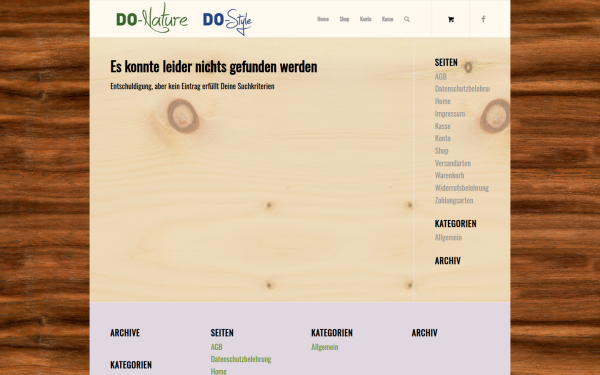Image resolution: width=600 pixels, height=375 pixels.
Task: Click the 'Entschuldigung, aber kein Eintrag' message text
Action: [x=192, y=86]
